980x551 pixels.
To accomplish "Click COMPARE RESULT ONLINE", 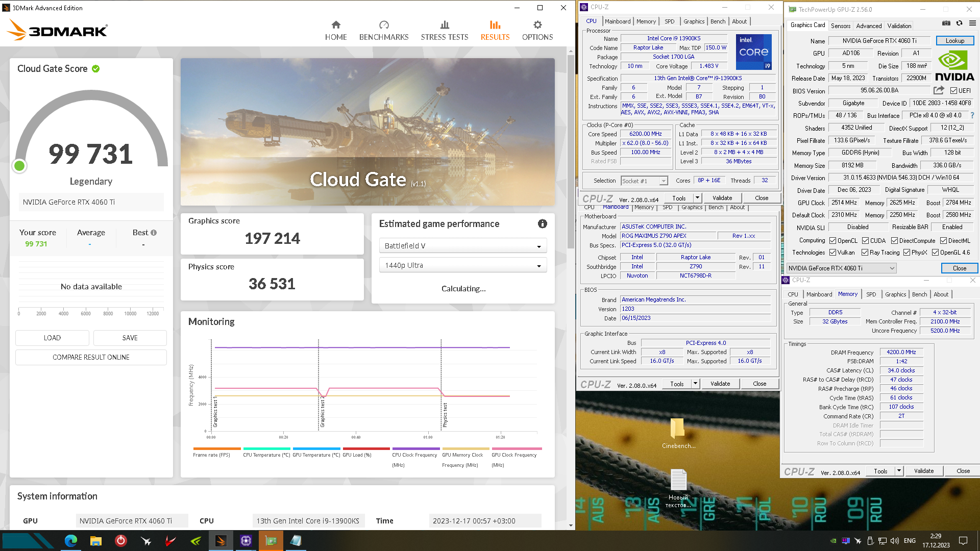I will point(91,357).
